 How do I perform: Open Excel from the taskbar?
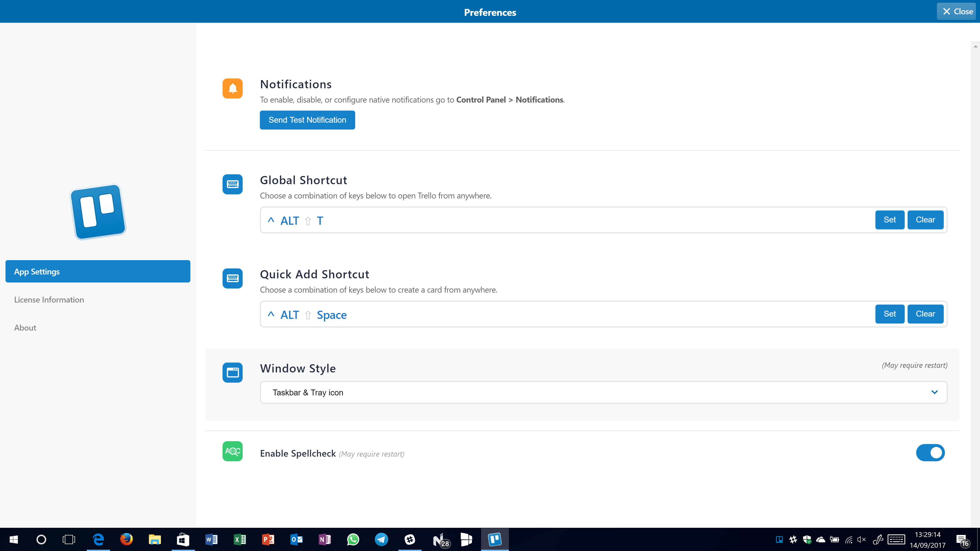click(240, 540)
